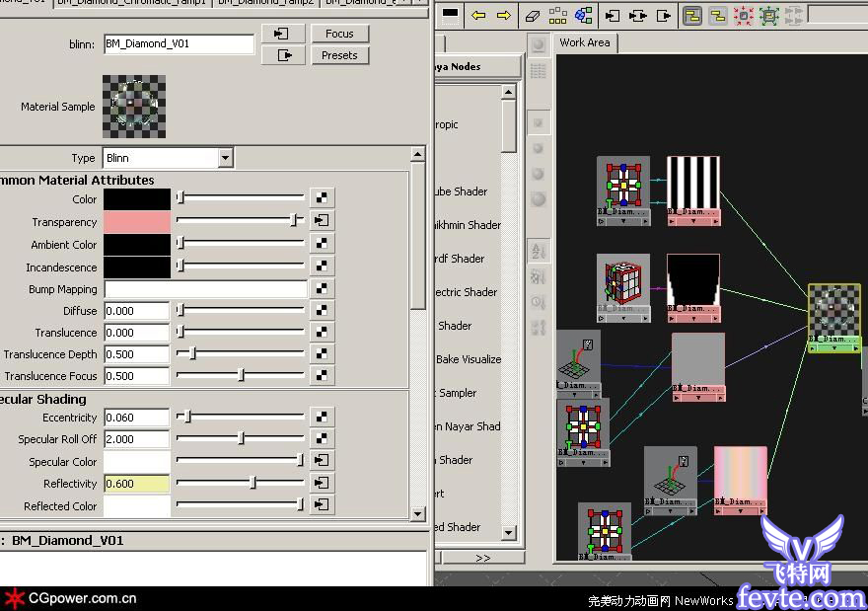Click the eraser Clear Graph icon

[x=533, y=16]
